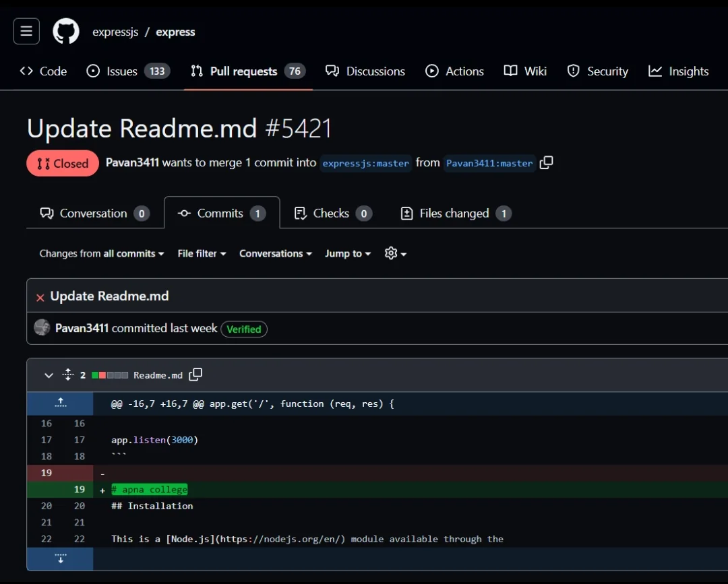This screenshot has height=584, width=728.
Task: Expand all lines in Readme.md diff
Action: click(x=67, y=375)
